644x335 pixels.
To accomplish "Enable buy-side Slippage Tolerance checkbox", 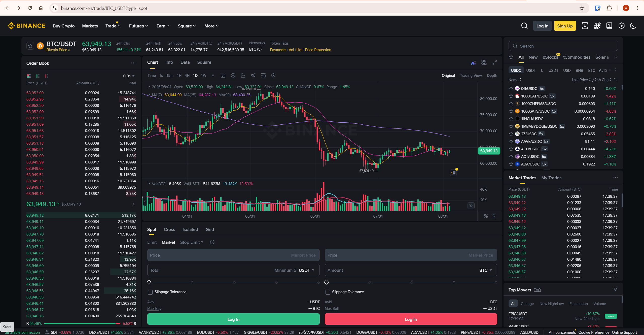I will tap(150, 292).
